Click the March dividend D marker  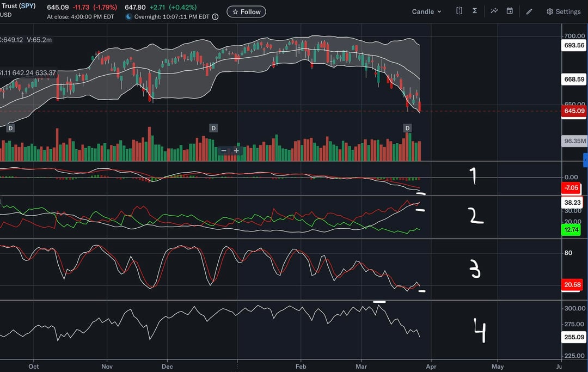click(407, 128)
